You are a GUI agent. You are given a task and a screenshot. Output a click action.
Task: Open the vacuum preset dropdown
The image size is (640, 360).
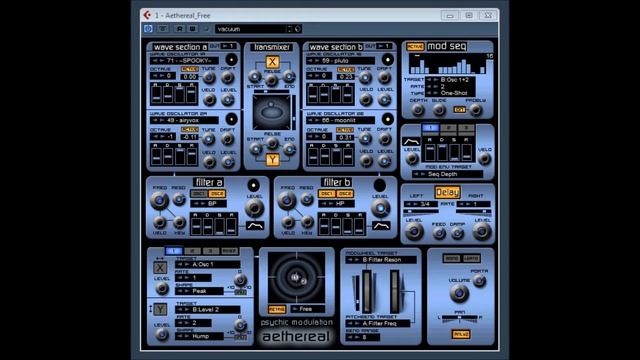tap(250, 29)
